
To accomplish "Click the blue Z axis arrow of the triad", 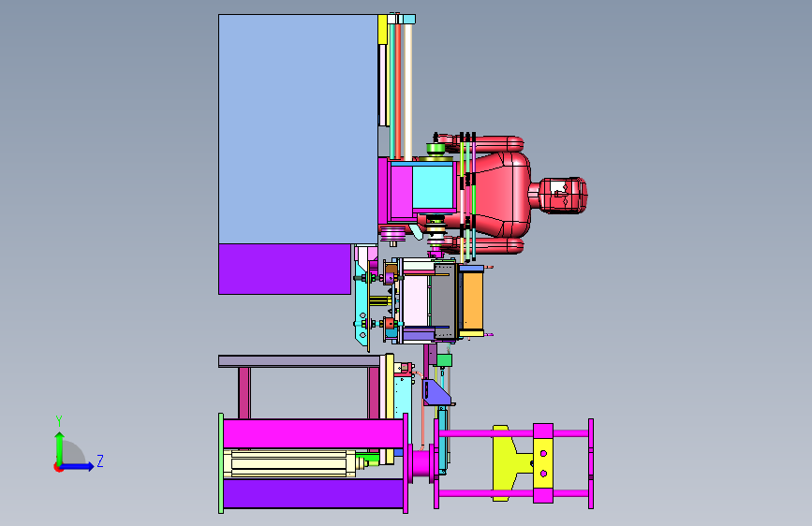I will click(79, 466).
